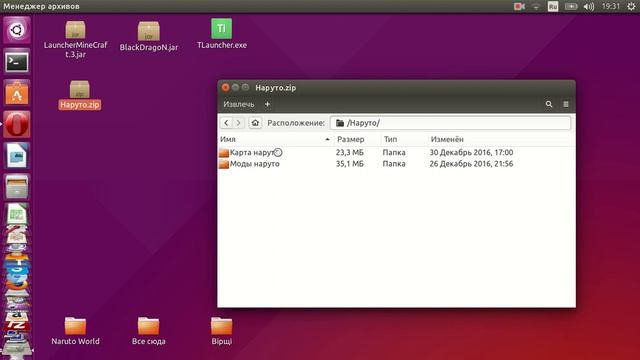Add files with the plus button
The width and height of the screenshot is (640, 360).
coord(267,104)
